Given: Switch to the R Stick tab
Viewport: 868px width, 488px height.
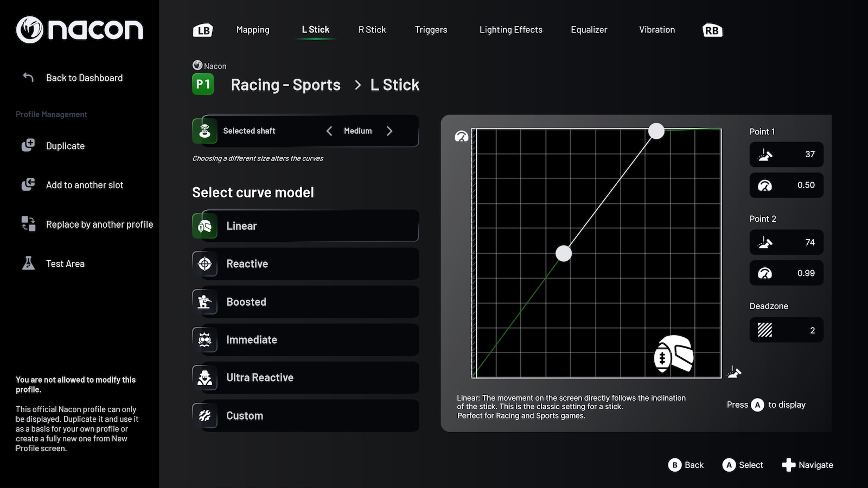Looking at the screenshot, I should pos(372,30).
